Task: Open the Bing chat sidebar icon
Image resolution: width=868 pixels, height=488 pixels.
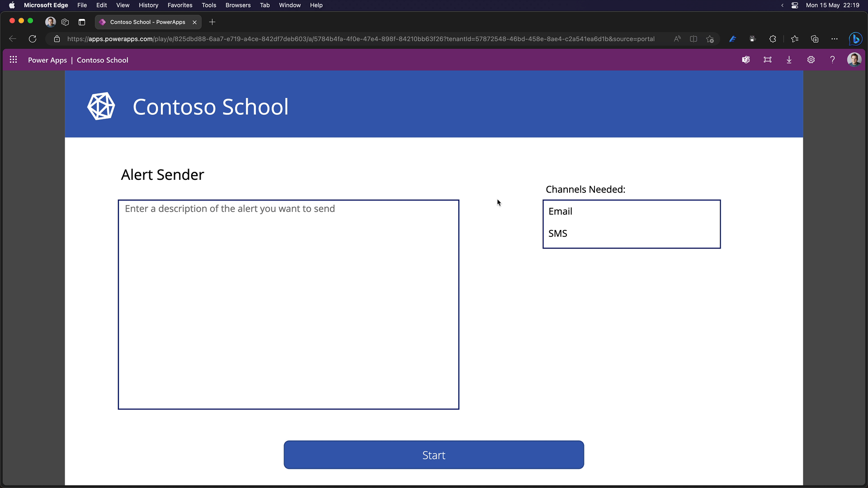Action: 855,39
